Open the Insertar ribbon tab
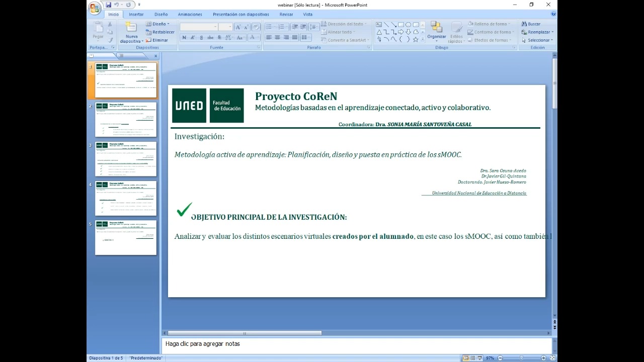The width and height of the screenshot is (644, 362). click(x=136, y=15)
